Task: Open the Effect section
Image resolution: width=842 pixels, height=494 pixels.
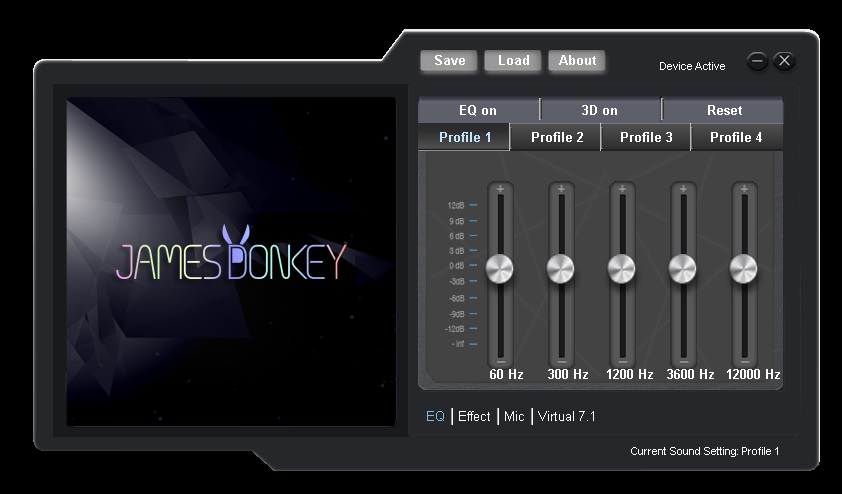Action: coord(474,416)
